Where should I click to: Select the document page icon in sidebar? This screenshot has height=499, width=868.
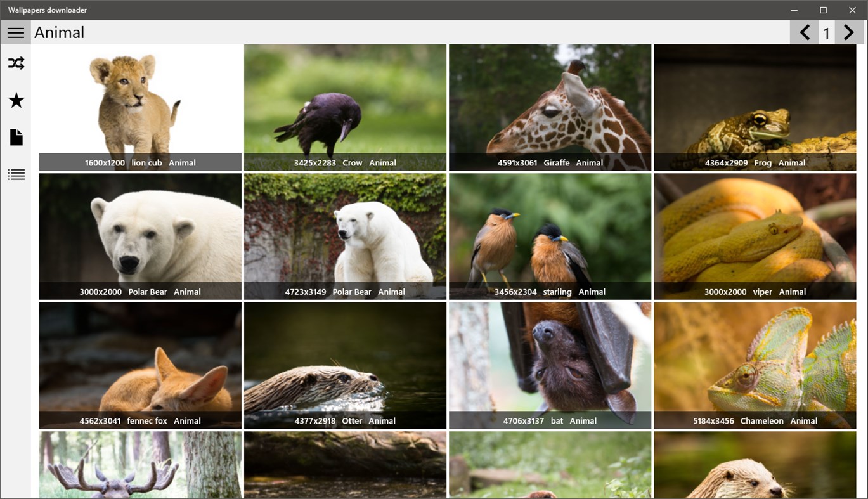click(x=15, y=137)
